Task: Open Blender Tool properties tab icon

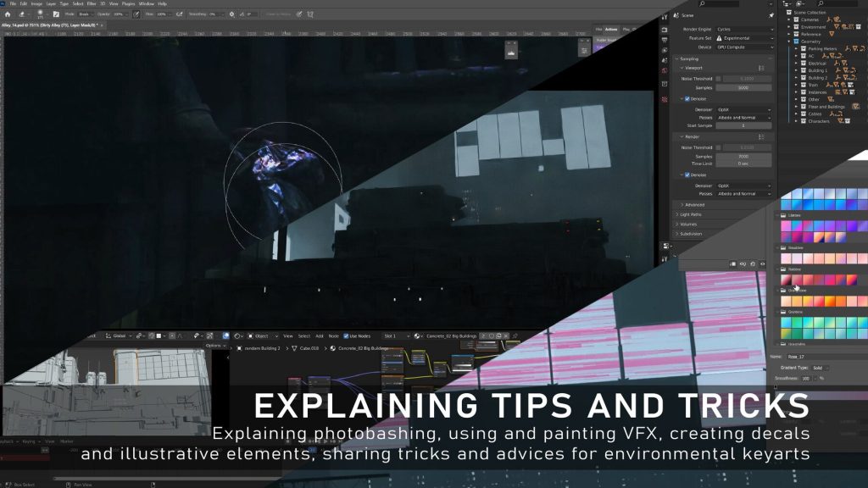Action: (665, 17)
